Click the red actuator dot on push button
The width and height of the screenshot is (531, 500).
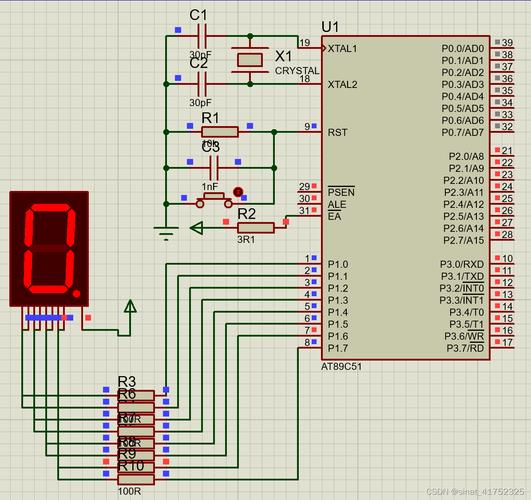238,192
